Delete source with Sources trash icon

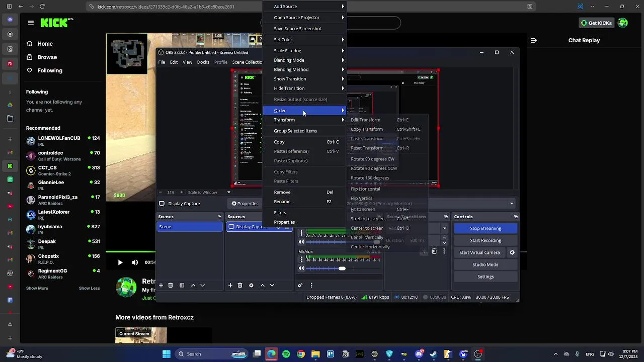(x=240, y=285)
